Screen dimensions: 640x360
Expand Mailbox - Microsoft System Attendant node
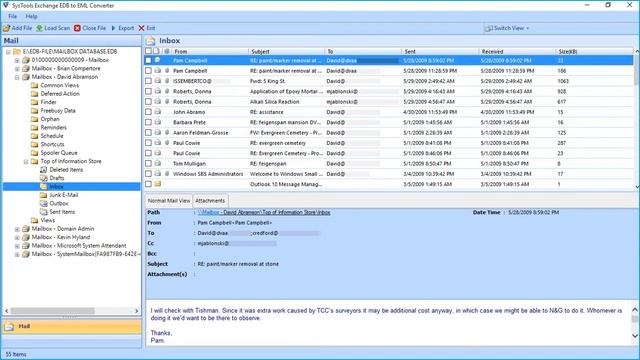pyautogui.click(x=17, y=246)
